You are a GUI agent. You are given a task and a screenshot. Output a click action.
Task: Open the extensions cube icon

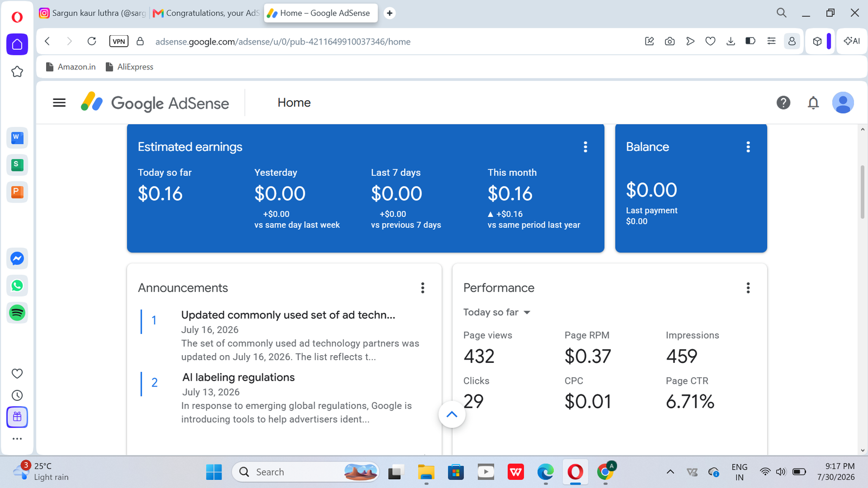[818, 41]
